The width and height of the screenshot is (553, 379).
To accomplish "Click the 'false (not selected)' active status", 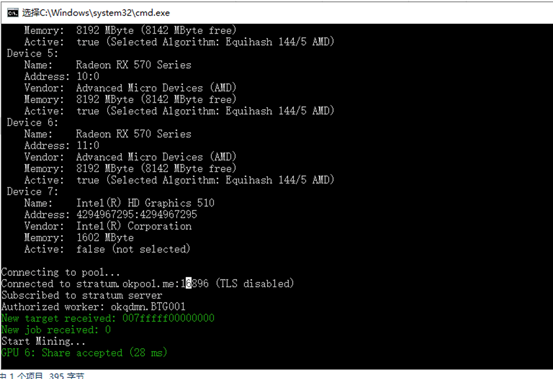I will click(133, 249).
